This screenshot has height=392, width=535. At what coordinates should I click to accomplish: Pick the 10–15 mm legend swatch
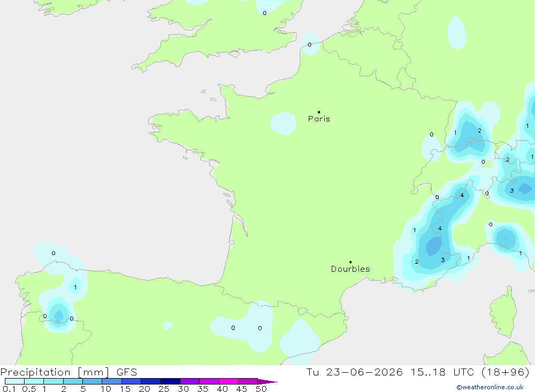tap(112, 381)
